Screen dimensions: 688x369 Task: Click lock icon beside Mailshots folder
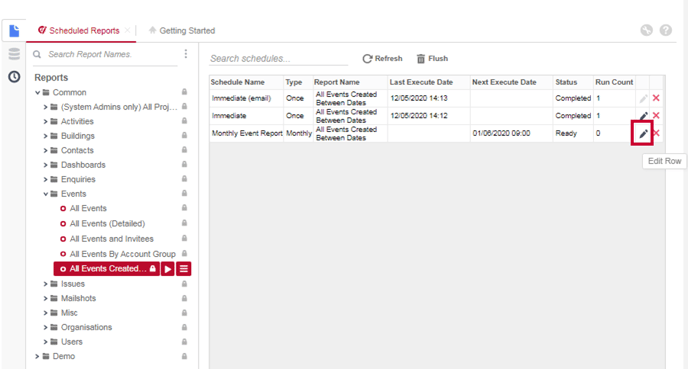click(x=184, y=298)
